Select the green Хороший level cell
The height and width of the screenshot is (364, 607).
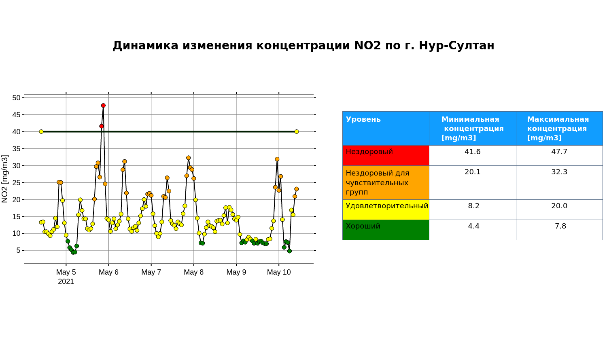point(386,230)
